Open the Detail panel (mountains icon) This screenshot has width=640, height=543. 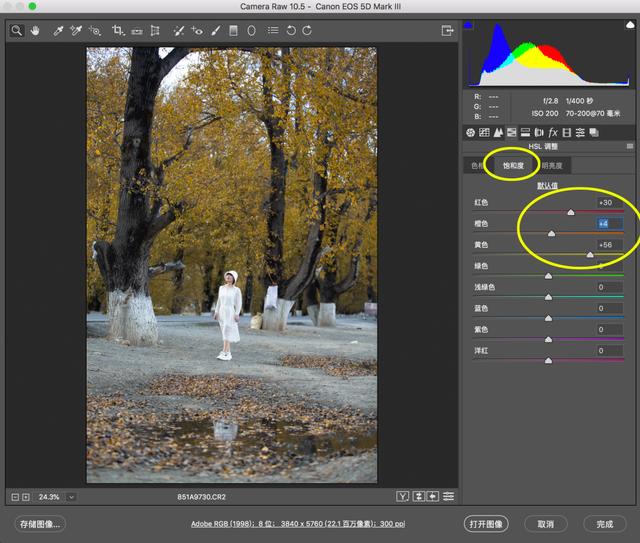coord(498,133)
